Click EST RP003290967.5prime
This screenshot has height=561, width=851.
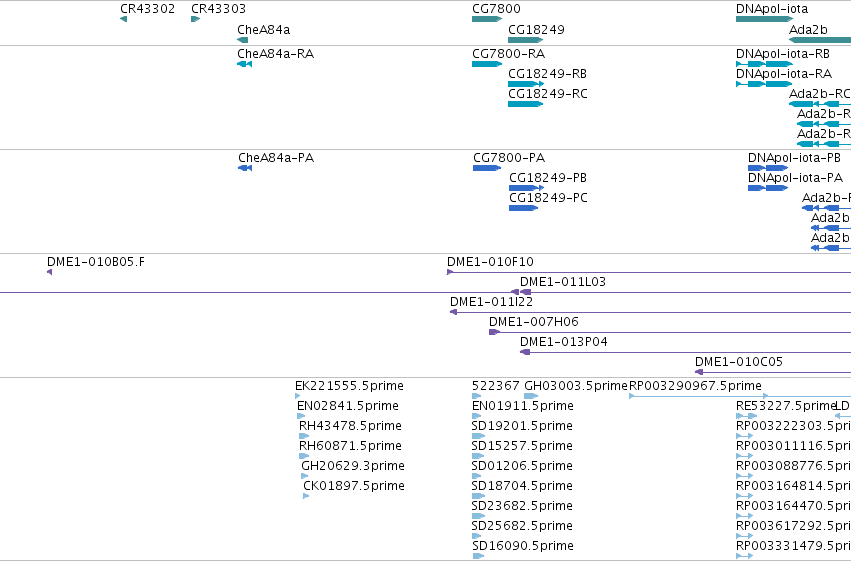pyautogui.click(x=695, y=386)
